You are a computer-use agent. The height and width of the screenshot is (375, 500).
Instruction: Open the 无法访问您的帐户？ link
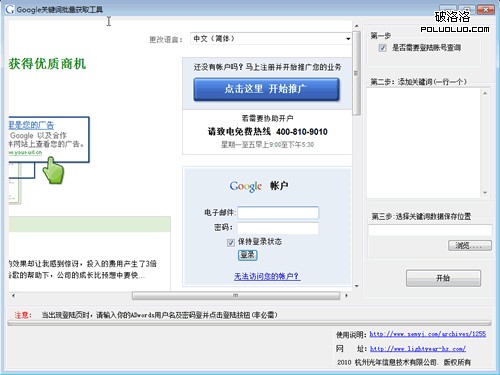267,276
